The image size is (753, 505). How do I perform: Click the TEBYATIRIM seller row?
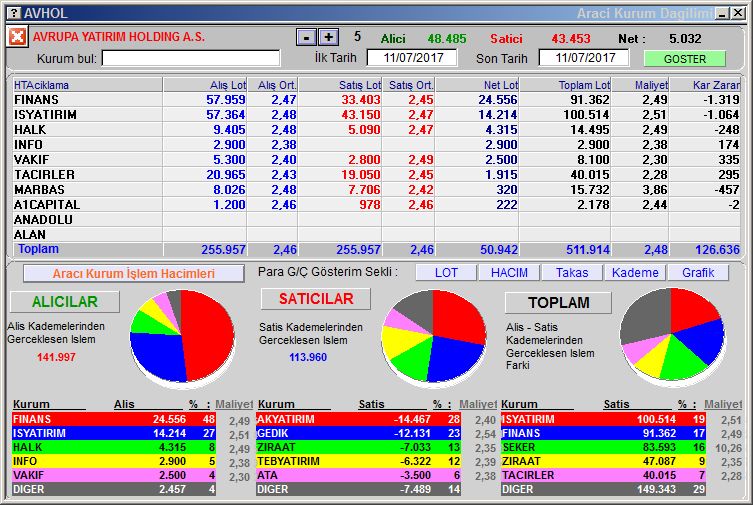pyautogui.click(x=358, y=461)
